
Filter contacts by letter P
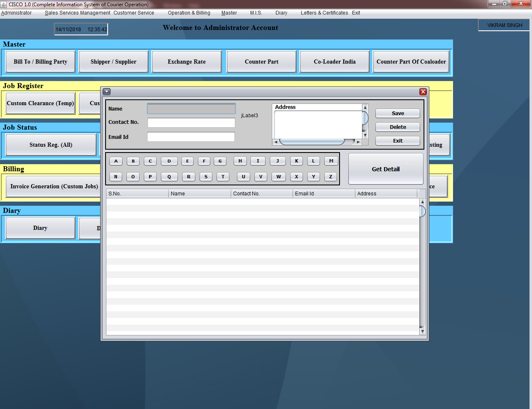point(150,177)
